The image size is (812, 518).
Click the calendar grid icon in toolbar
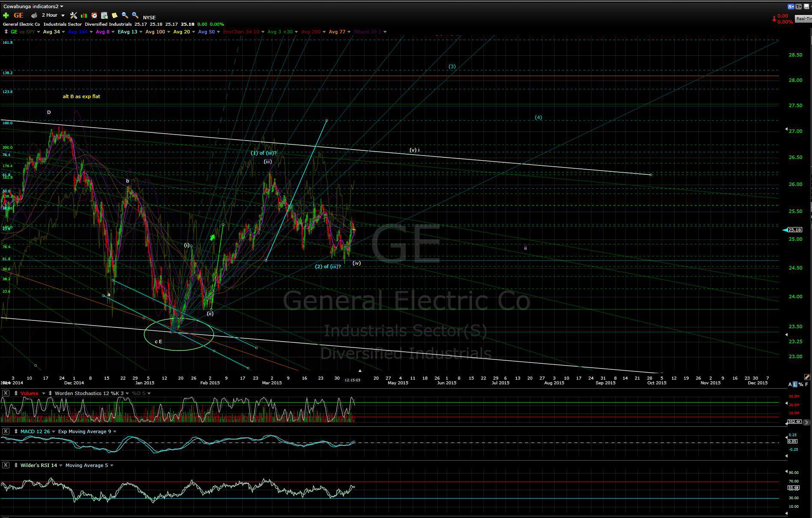104,15
